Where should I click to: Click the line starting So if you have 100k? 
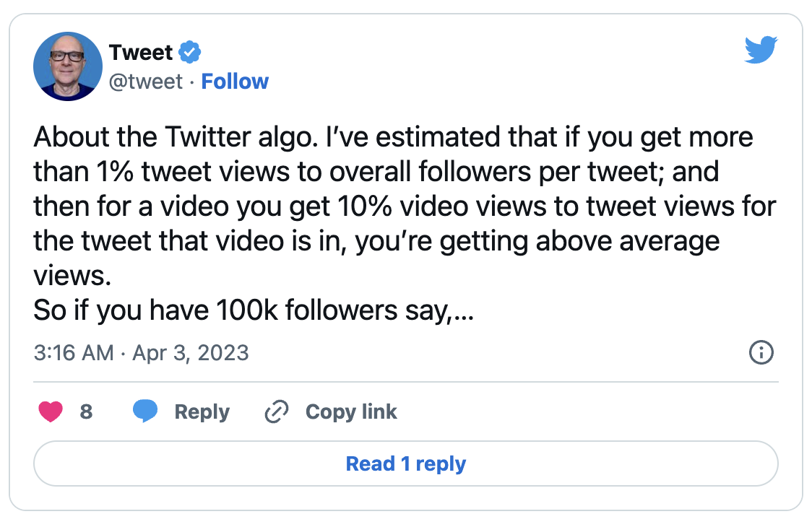click(x=254, y=310)
